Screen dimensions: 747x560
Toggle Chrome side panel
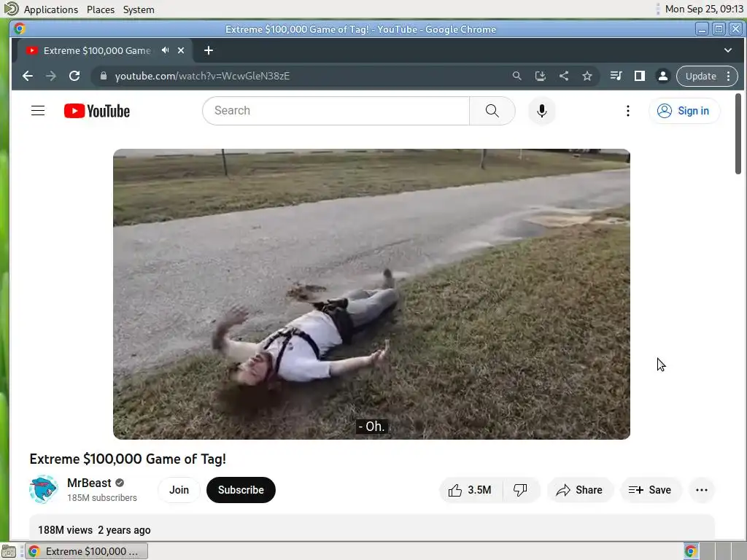click(639, 76)
